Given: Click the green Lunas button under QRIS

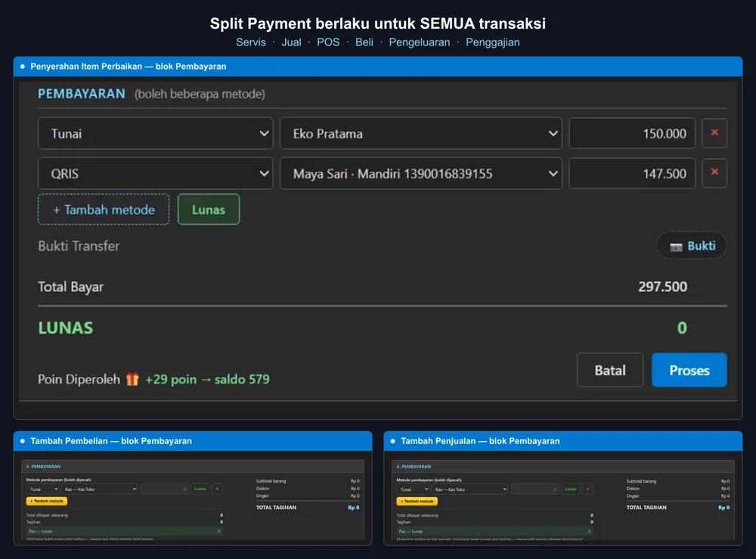Looking at the screenshot, I should (209, 210).
